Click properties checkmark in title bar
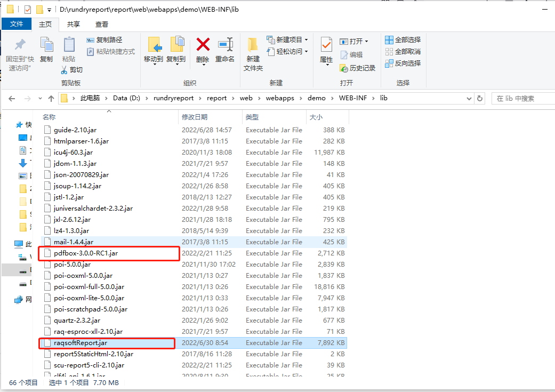Screen dimensions: 555x392 [x=27, y=10]
